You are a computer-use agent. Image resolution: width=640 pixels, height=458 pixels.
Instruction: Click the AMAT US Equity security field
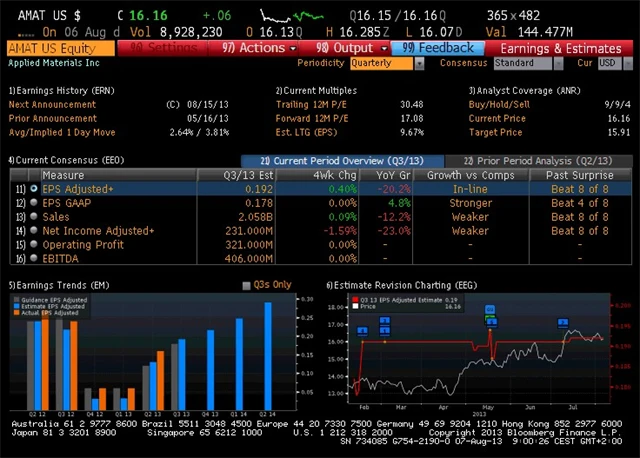tap(60, 48)
